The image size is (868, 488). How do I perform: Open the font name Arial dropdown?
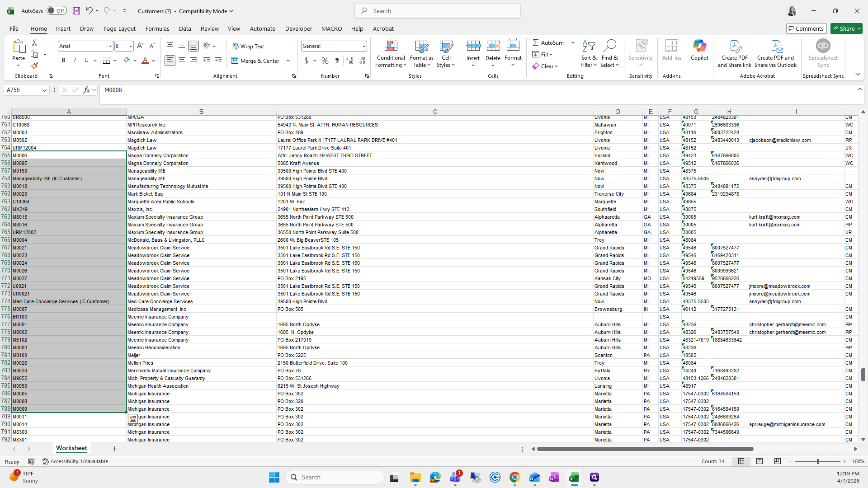coord(110,46)
